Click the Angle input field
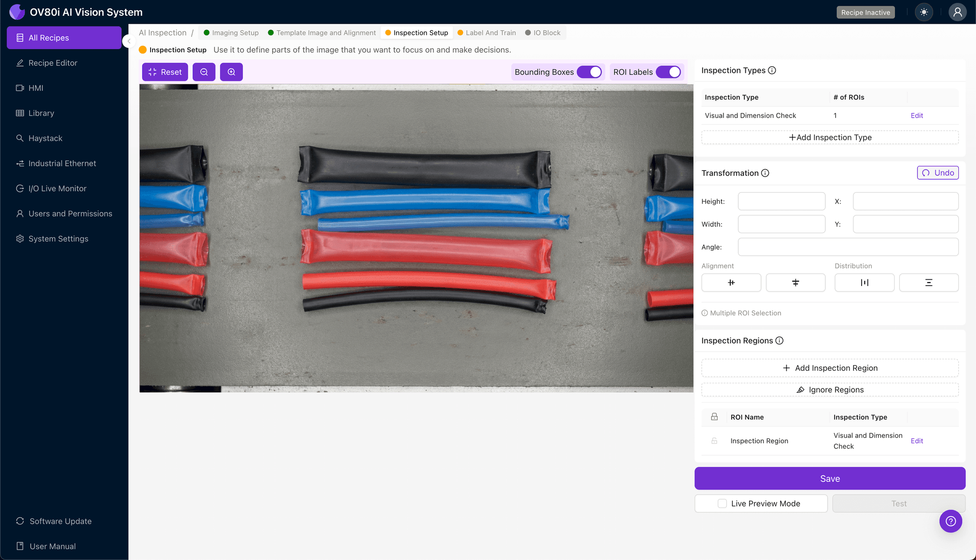The width and height of the screenshot is (976, 560). click(848, 247)
